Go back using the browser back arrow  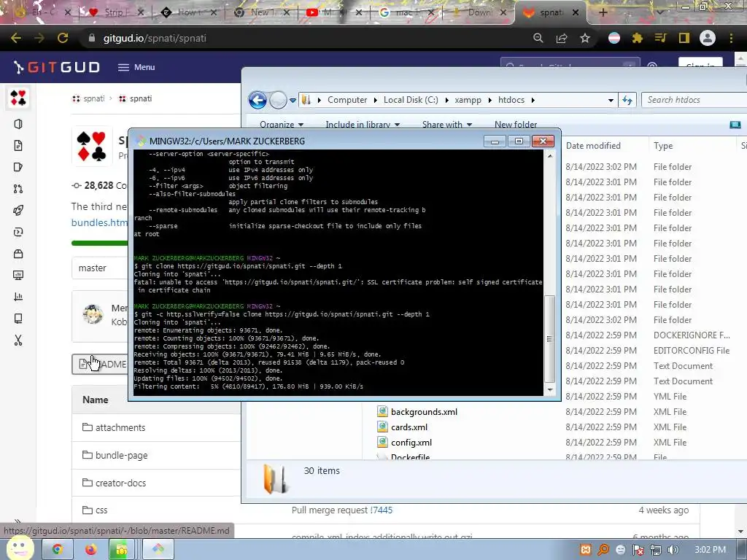tap(16, 38)
